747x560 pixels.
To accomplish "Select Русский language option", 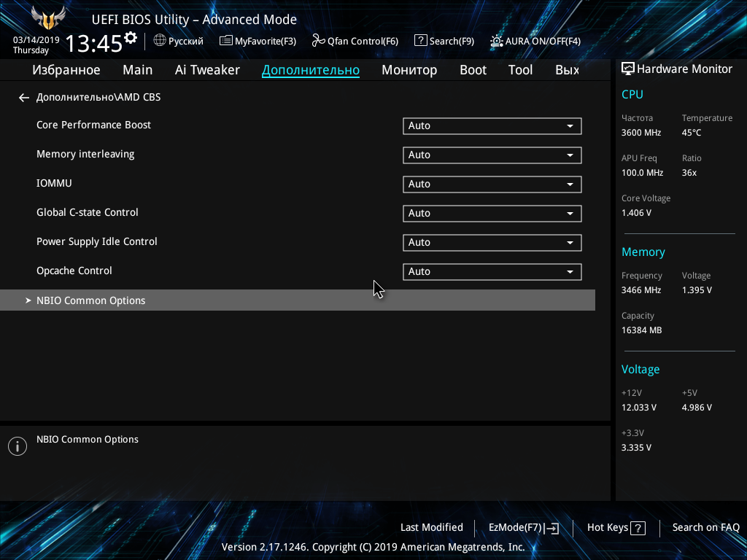I will click(186, 41).
